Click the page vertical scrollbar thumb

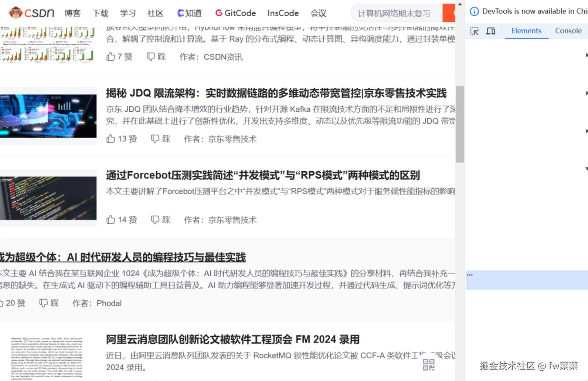point(460,124)
